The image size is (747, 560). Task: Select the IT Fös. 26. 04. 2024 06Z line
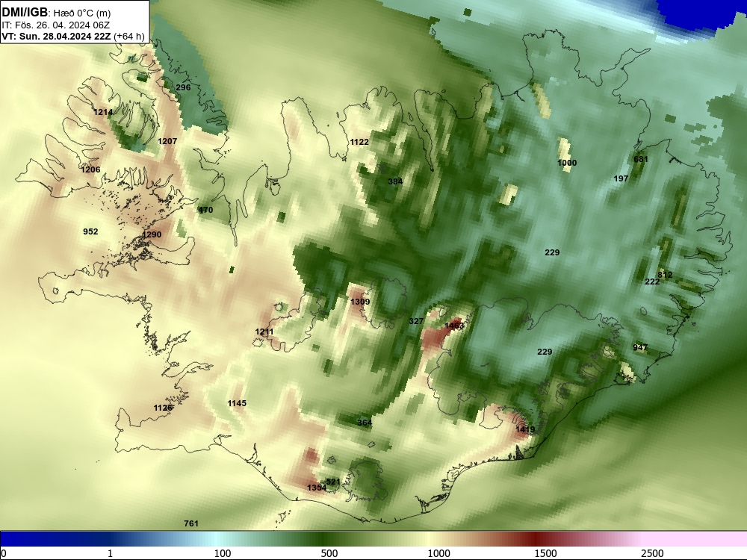pos(55,25)
